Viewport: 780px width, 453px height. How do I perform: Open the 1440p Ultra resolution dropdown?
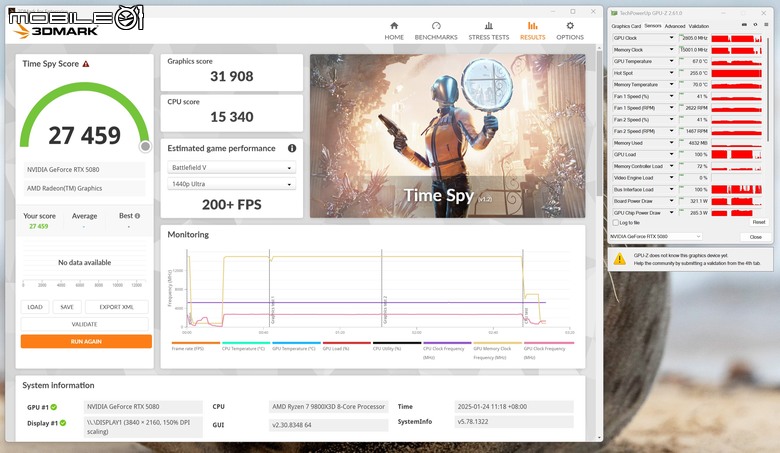pyautogui.click(x=232, y=184)
